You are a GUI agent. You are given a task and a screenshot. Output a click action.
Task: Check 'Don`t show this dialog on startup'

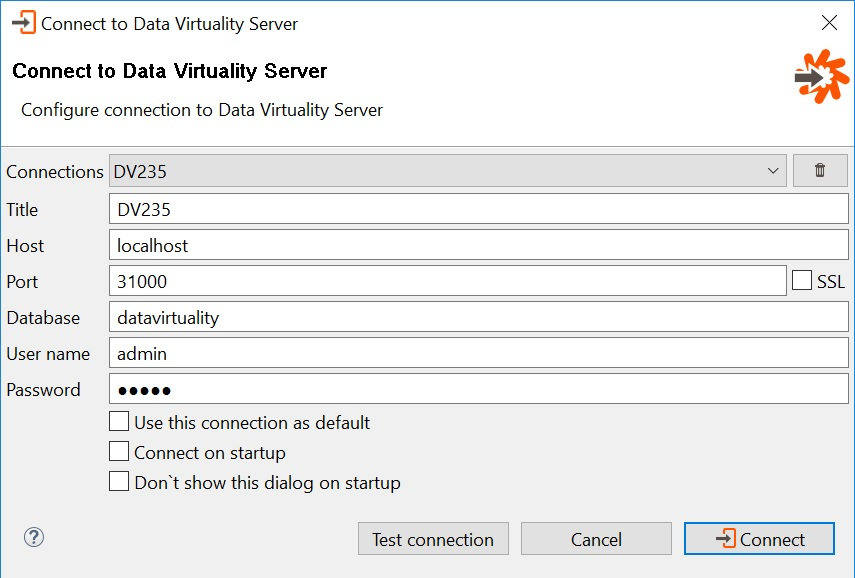(x=119, y=482)
